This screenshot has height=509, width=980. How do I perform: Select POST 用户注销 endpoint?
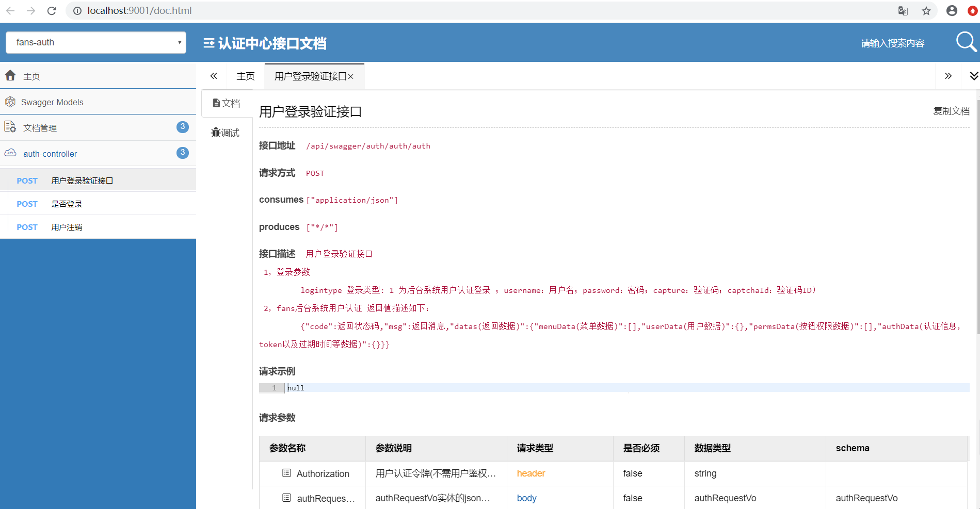(x=98, y=227)
